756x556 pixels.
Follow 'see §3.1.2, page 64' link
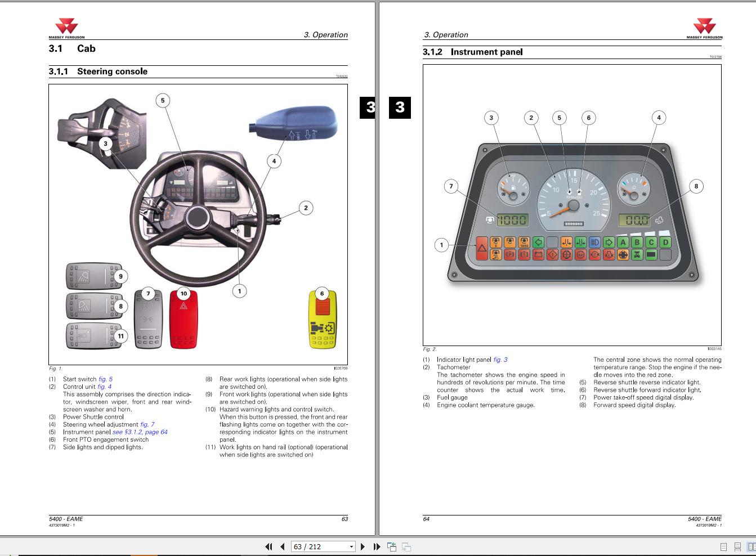pyautogui.click(x=140, y=432)
